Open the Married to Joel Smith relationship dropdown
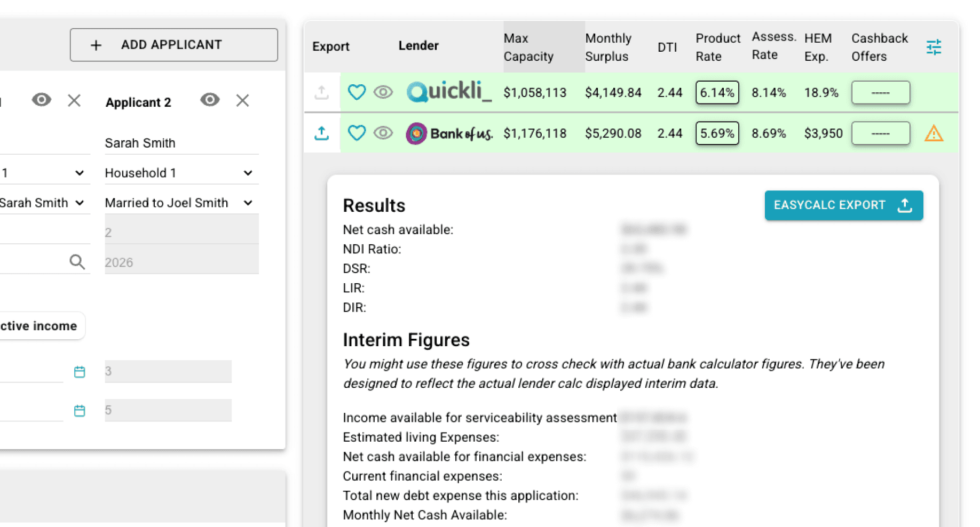The width and height of the screenshot is (980, 527). point(247,203)
